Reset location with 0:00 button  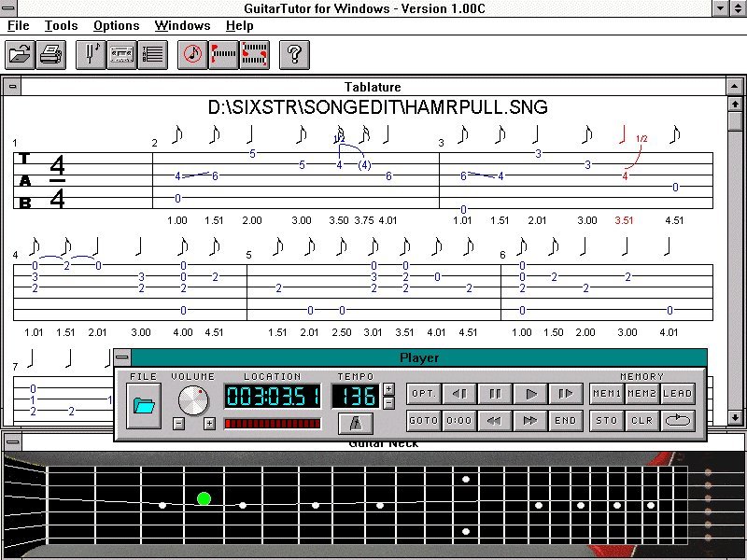click(x=459, y=421)
